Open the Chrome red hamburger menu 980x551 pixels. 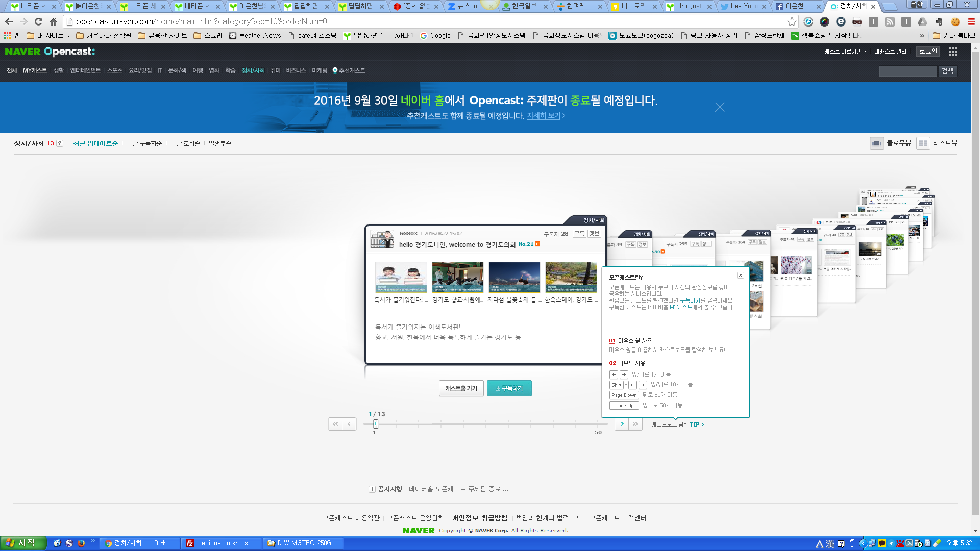(971, 22)
